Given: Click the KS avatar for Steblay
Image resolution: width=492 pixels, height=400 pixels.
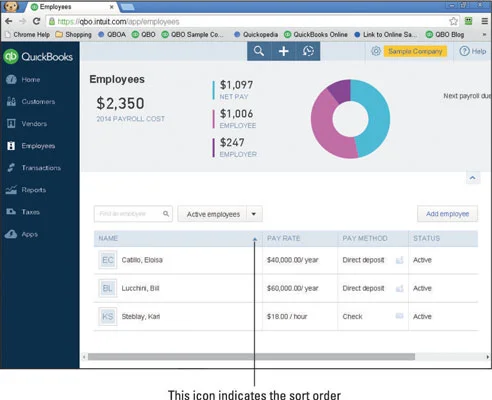Looking at the screenshot, I should tap(108, 316).
